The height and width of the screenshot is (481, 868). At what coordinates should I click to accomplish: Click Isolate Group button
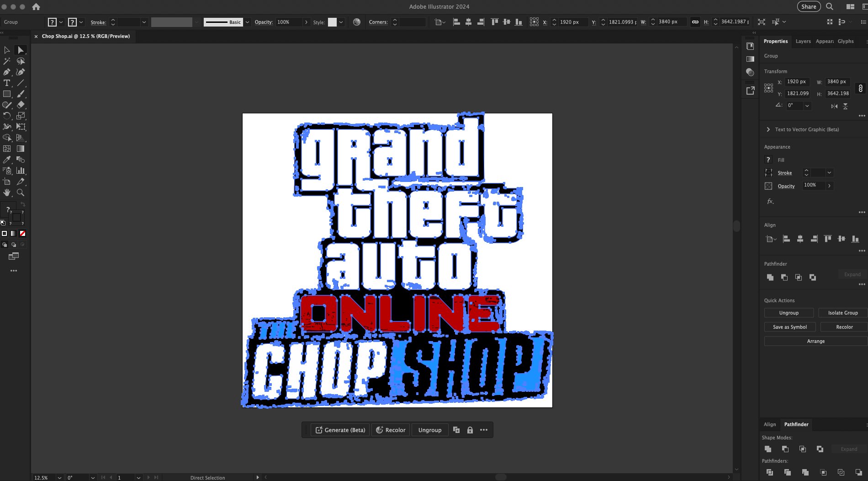(843, 313)
